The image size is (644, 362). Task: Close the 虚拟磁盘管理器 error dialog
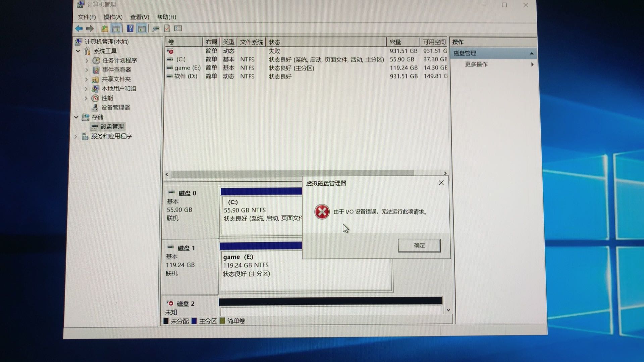441,183
